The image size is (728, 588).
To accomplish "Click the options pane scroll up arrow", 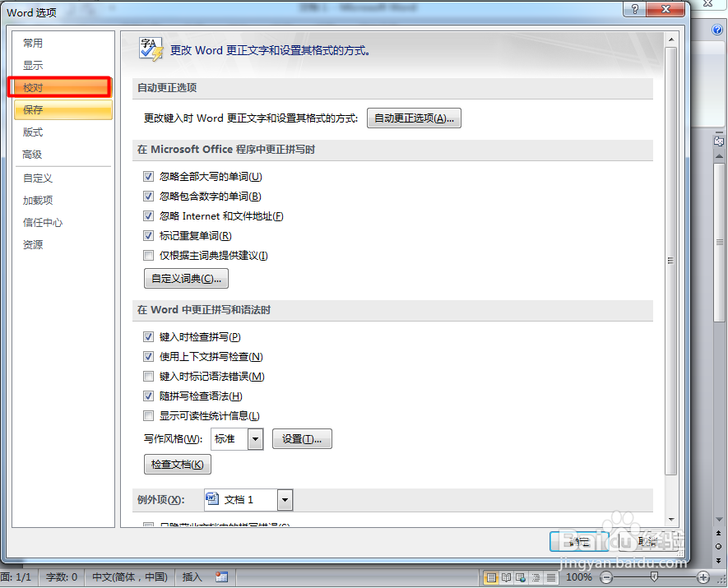I will pyautogui.click(x=671, y=40).
